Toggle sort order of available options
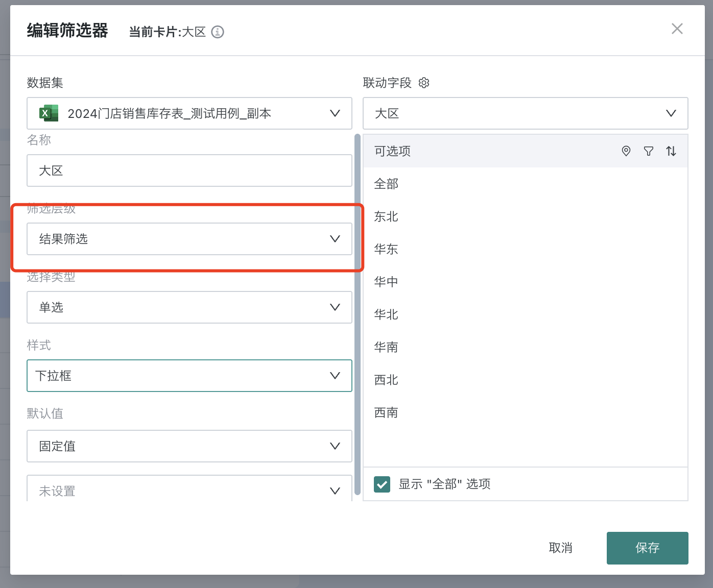 click(x=671, y=151)
